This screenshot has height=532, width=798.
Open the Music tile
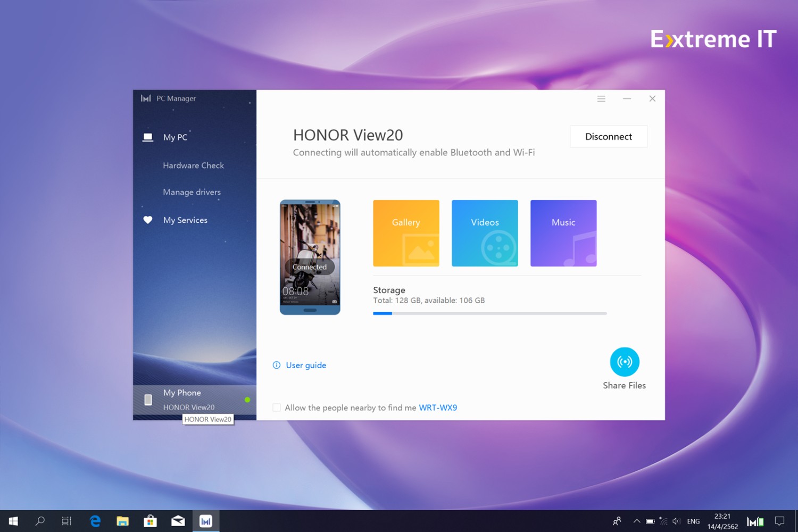pyautogui.click(x=563, y=233)
